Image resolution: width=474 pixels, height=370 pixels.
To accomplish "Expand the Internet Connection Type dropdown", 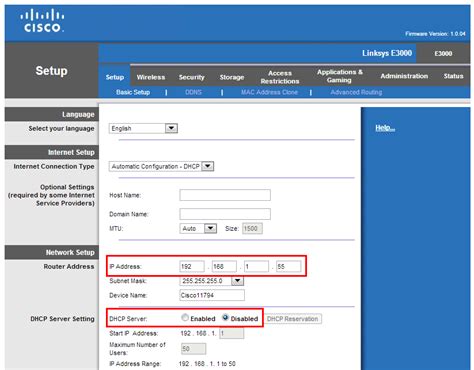I will (x=161, y=166).
